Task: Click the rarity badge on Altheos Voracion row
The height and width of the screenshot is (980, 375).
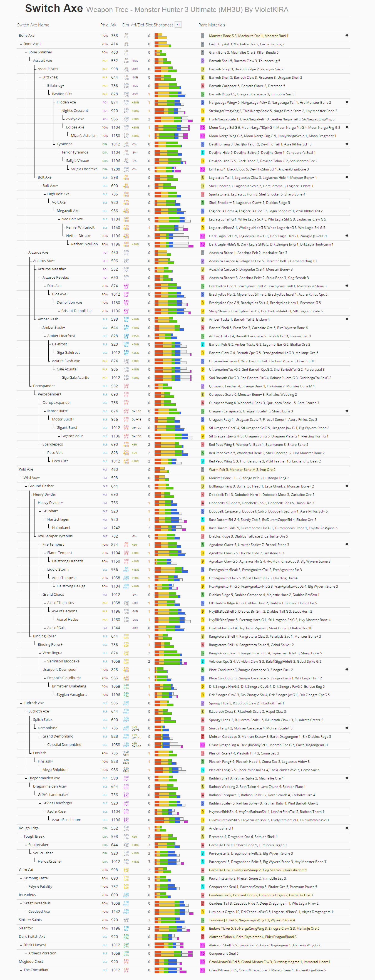Action: point(203,953)
